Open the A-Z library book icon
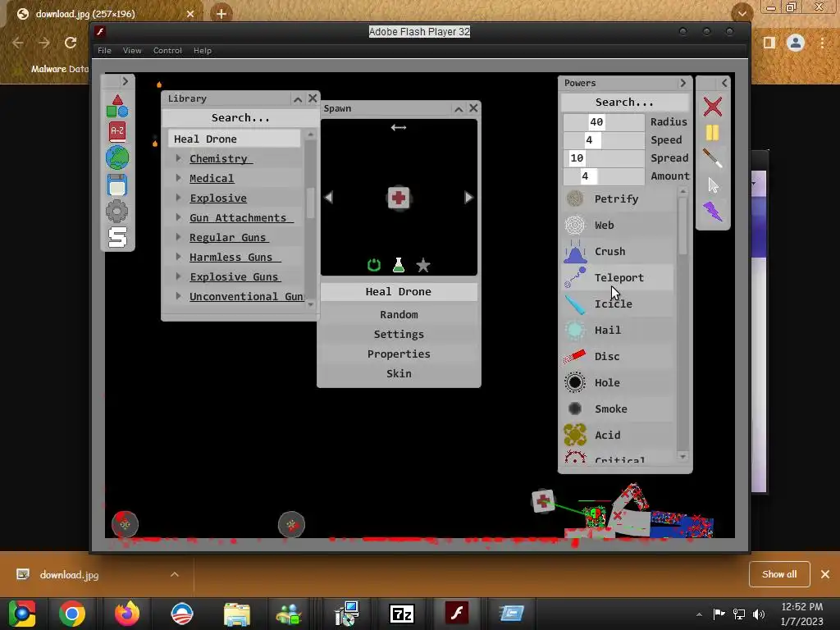The width and height of the screenshot is (840, 630). tap(117, 131)
